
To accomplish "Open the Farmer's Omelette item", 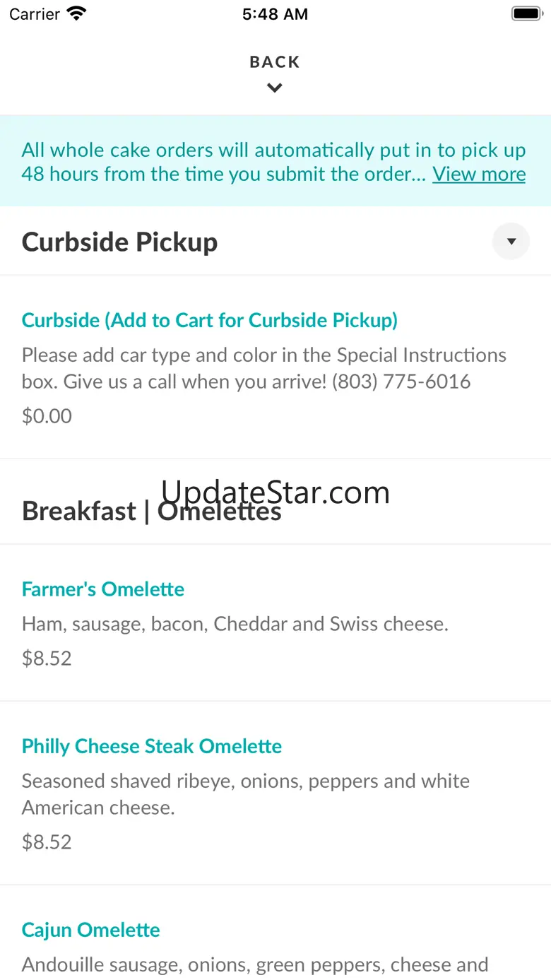I will click(103, 589).
